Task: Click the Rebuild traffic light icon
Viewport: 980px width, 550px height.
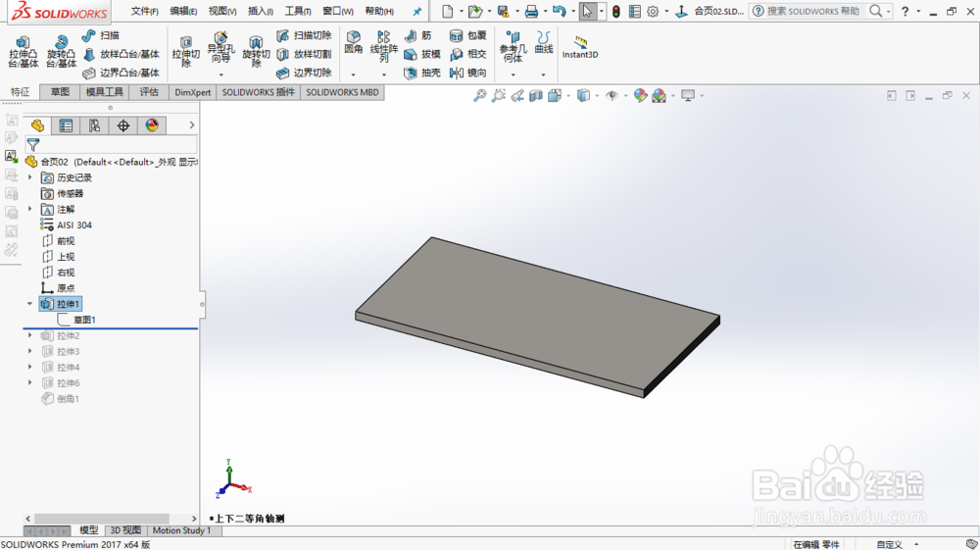Action: pyautogui.click(x=616, y=11)
